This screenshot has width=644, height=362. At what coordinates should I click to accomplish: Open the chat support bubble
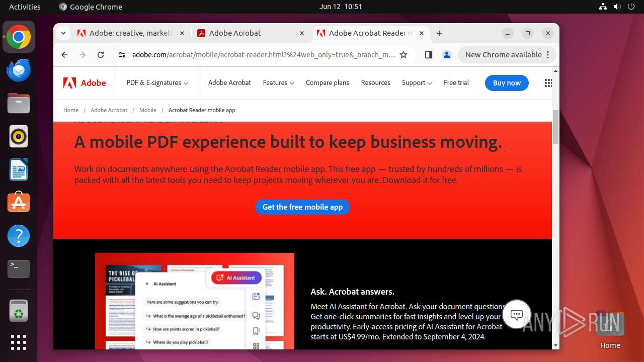[517, 315]
